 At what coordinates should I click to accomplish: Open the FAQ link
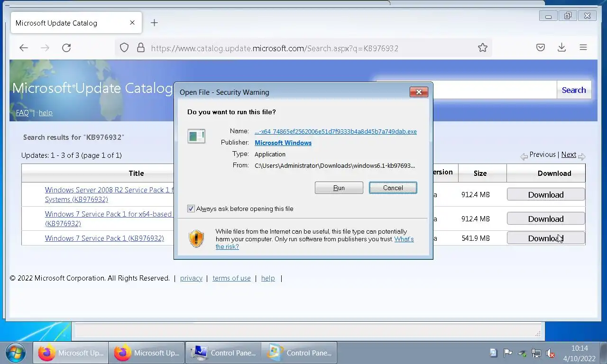22,113
